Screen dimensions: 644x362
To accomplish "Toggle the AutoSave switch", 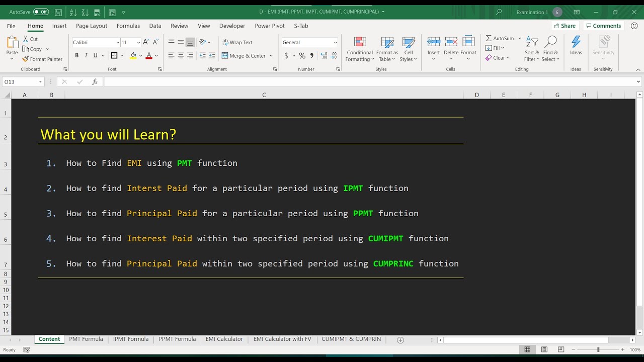I will click(41, 12).
